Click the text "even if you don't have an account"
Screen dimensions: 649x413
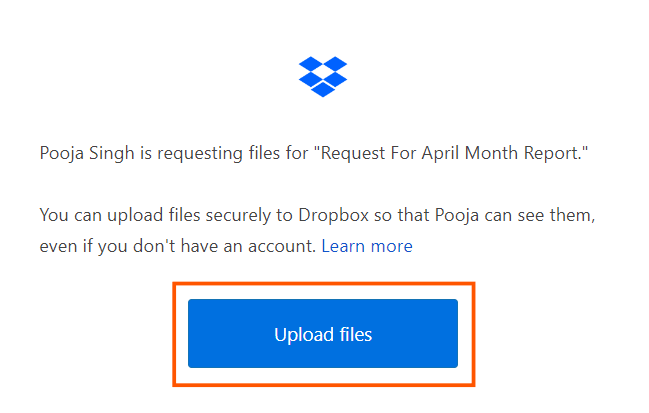click(177, 245)
